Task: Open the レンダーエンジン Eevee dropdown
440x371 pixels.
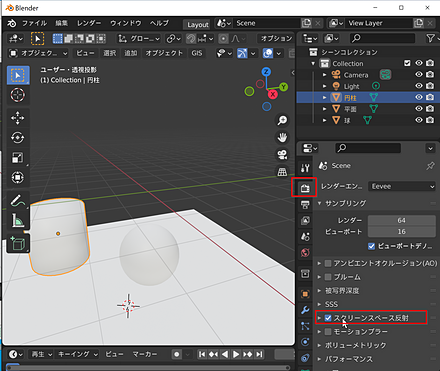Action: [x=402, y=186]
